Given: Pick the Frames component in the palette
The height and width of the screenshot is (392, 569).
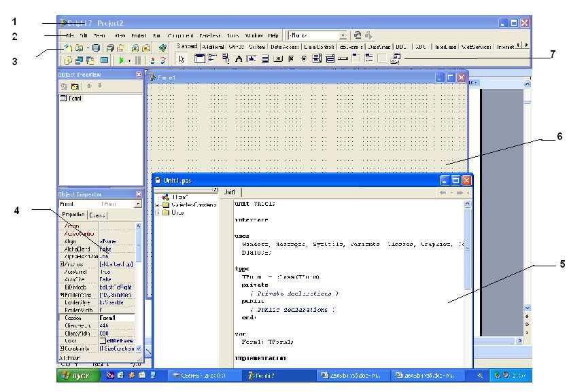Looking at the screenshot, I should pos(200,58).
